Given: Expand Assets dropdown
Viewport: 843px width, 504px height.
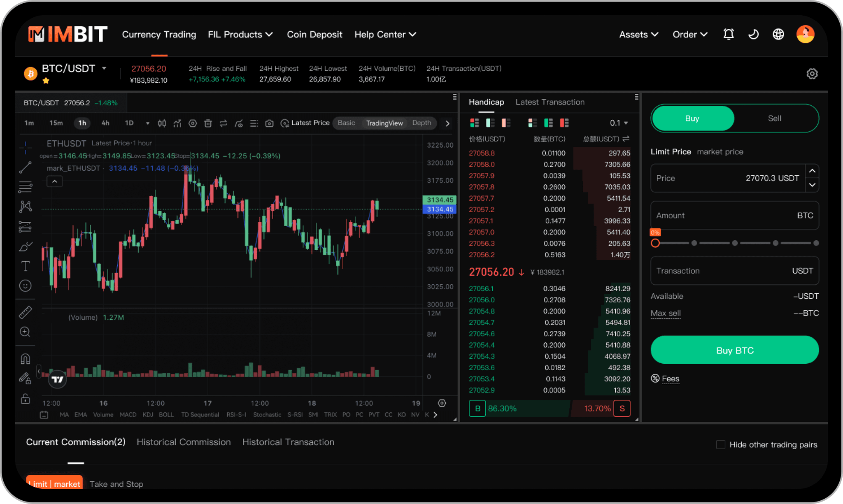Looking at the screenshot, I should coord(638,35).
